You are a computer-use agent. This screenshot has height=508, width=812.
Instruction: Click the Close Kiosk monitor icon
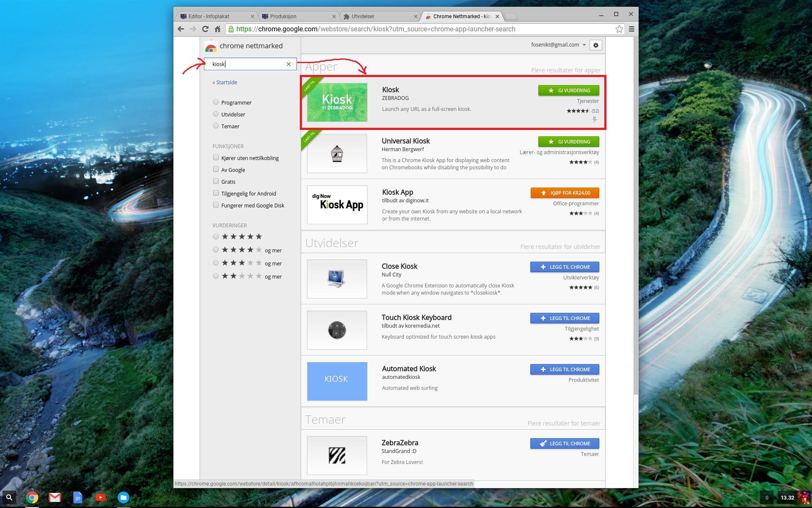click(337, 279)
